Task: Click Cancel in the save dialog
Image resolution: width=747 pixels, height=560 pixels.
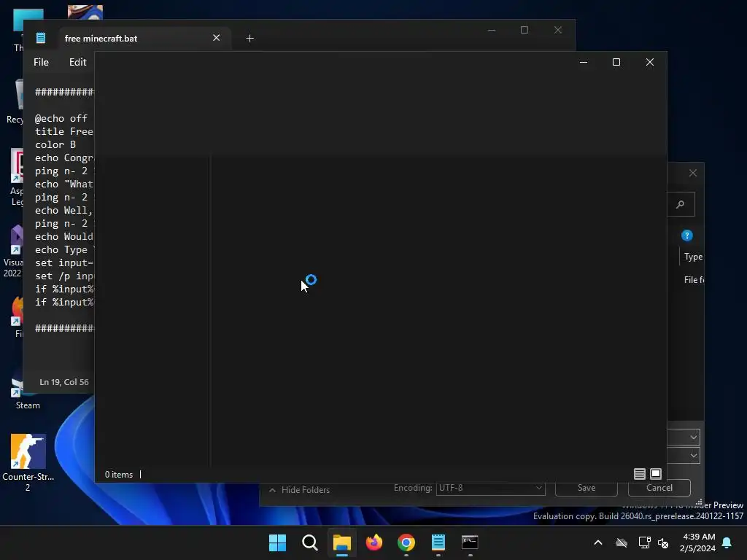Action: (x=659, y=488)
